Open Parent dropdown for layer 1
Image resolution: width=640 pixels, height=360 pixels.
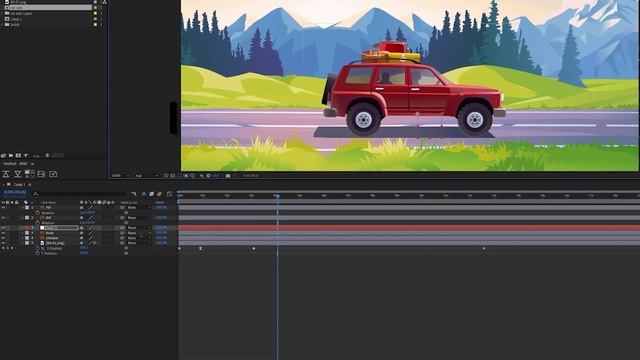point(139,207)
